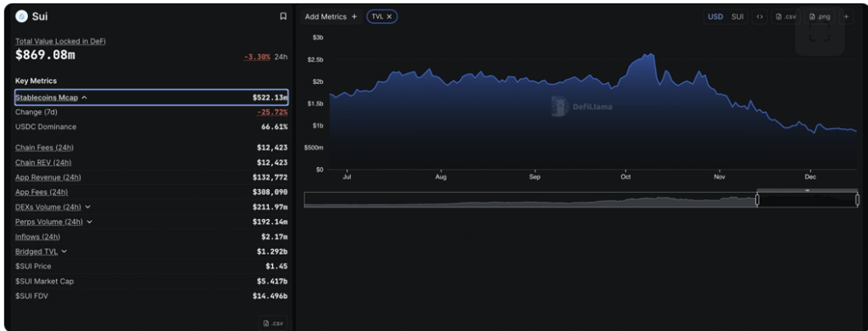The width and height of the screenshot is (868, 331).
Task: Remove the TVL metric chip
Action: [389, 17]
